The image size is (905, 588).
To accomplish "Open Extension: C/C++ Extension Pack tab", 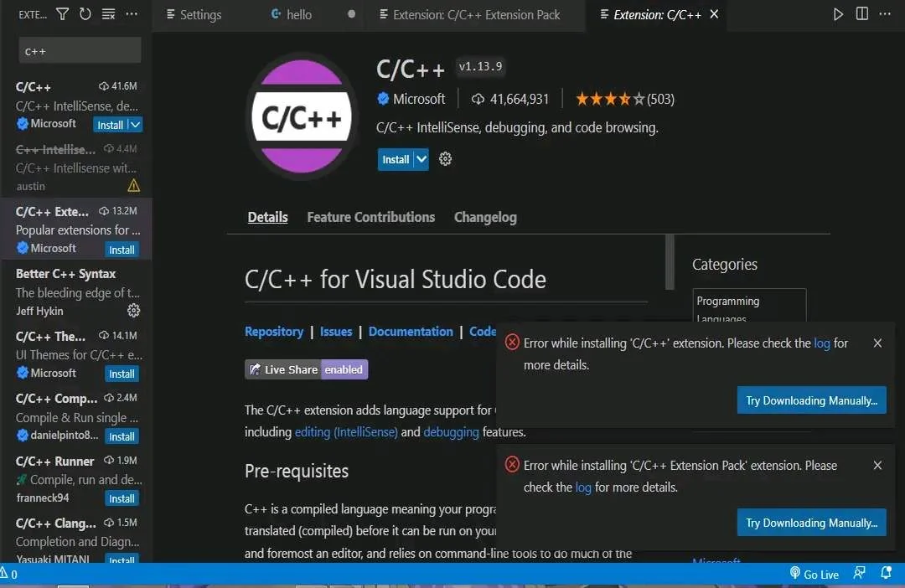I will (x=469, y=14).
